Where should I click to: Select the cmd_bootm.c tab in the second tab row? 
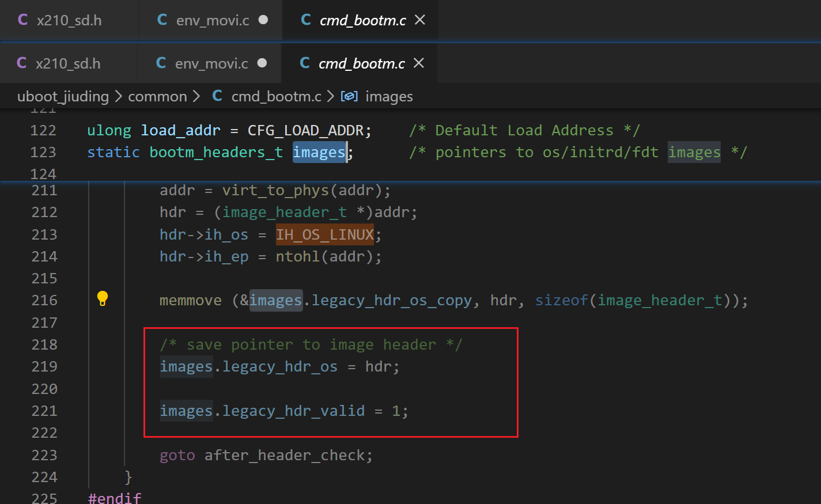(360, 63)
